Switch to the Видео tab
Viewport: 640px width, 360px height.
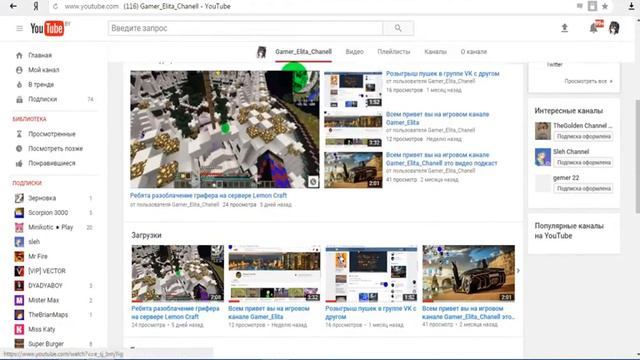(x=354, y=52)
